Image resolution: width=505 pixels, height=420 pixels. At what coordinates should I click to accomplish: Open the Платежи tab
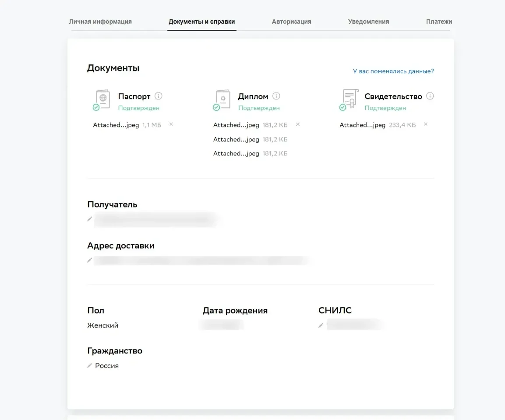pyautogui.click(x=439, y=21)
